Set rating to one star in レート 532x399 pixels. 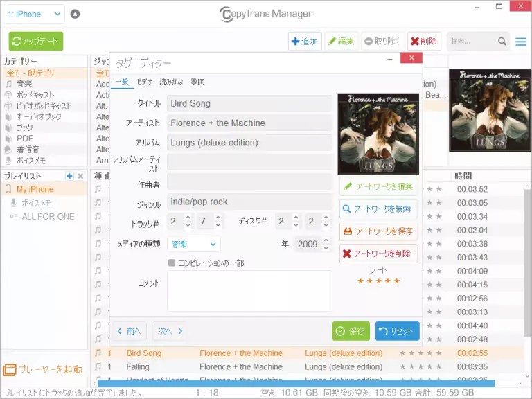[361, 281]
